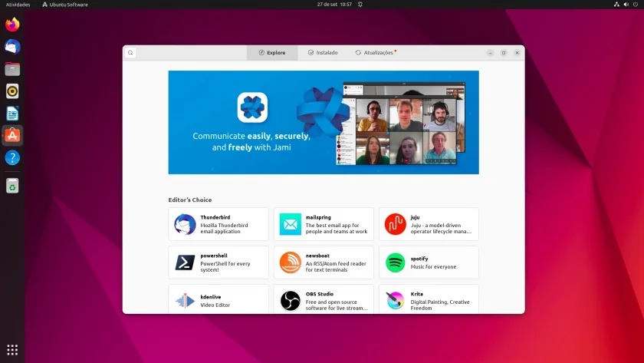Click the volume icon in top bar

point(626,4)
